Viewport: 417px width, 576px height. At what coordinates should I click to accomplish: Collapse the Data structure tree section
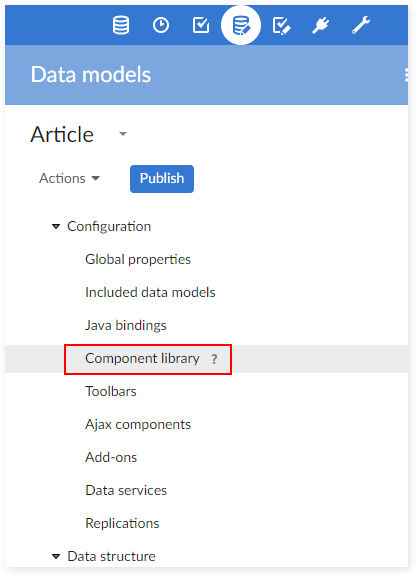click(x=56, y=557)
